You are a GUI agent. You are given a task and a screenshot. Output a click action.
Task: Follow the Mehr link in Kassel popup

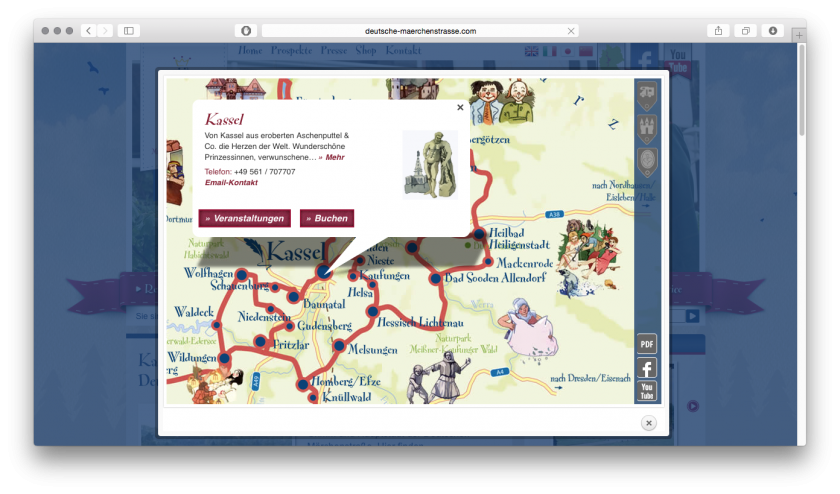coord(332,157)
